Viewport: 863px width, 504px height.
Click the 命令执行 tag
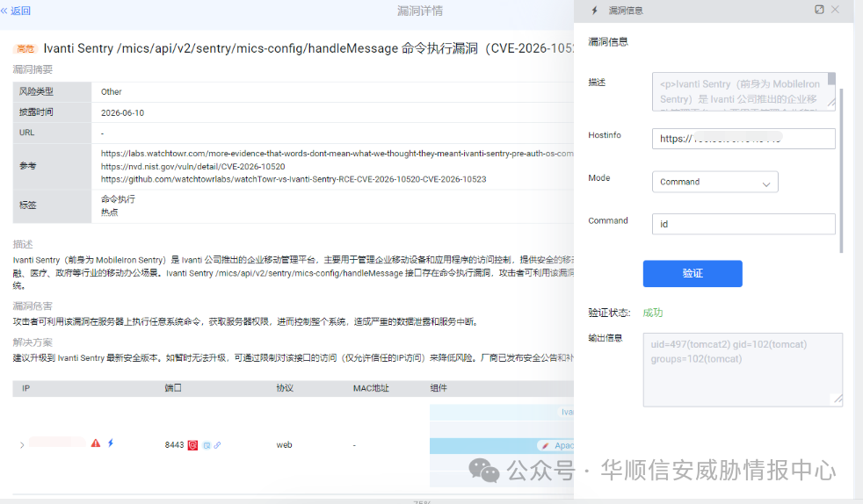[x=118, y=199]
